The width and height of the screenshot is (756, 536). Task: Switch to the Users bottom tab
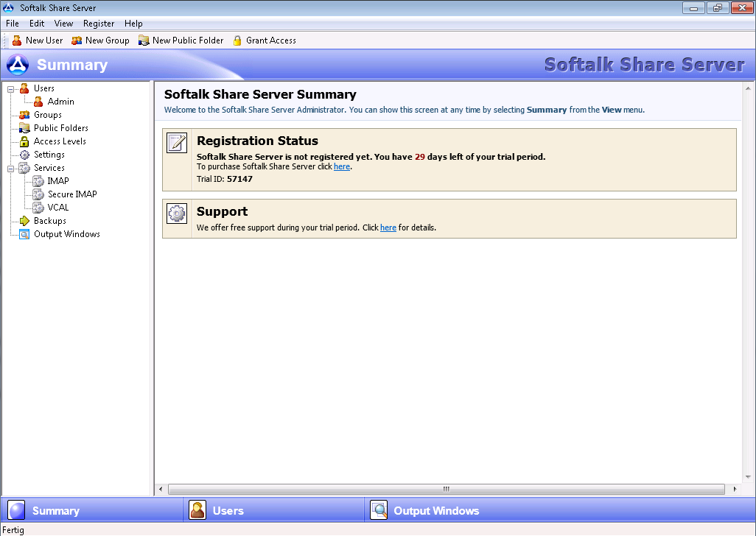(x=227, y=510)
